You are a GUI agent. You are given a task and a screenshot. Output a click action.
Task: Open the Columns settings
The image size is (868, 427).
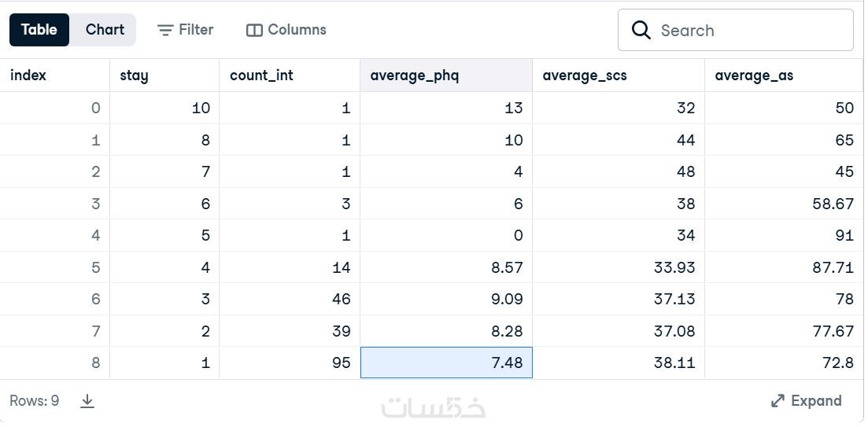pyautogui.click(x=286, y=30)
